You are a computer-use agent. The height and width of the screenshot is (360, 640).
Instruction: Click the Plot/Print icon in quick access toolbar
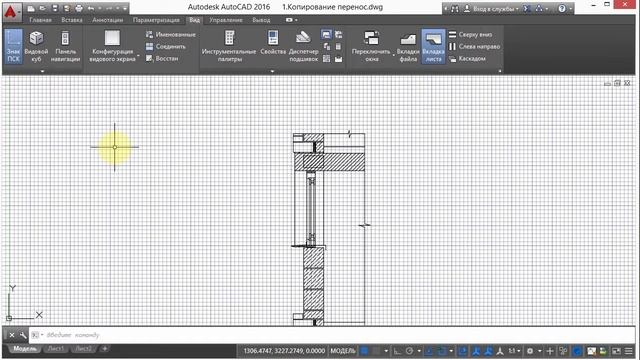click(79, 8)
